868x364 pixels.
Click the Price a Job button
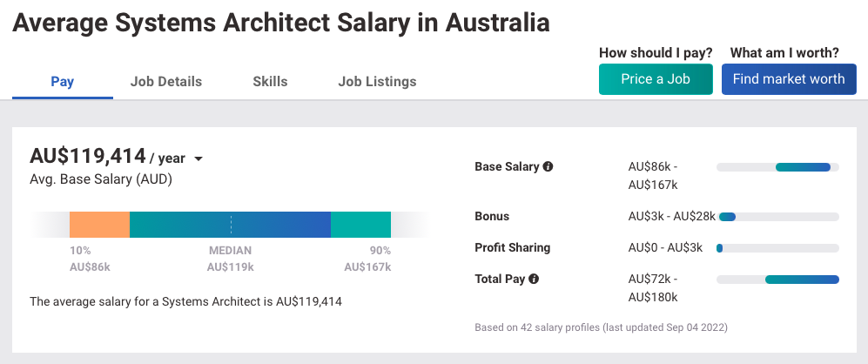(x=656, y=79)
